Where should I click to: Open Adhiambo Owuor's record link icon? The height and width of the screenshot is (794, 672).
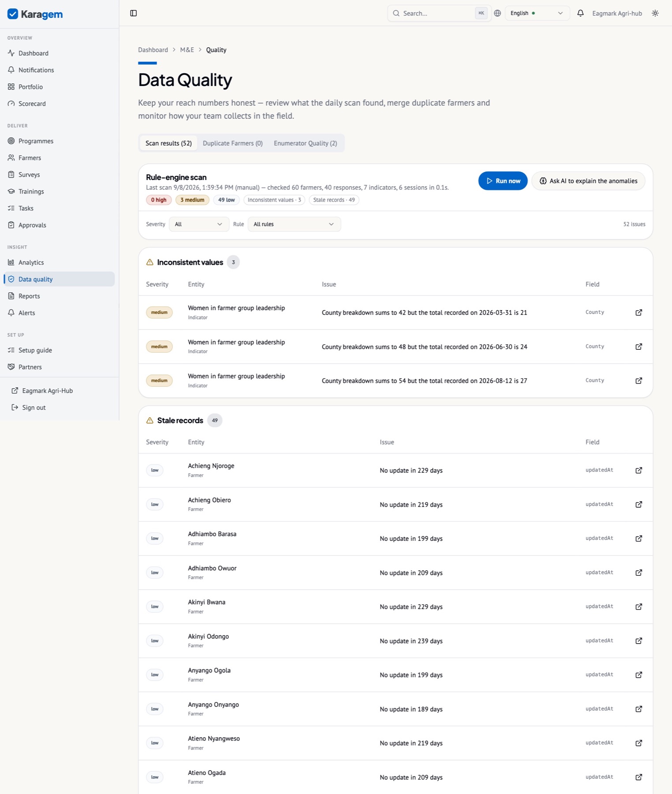click(638, 573)
